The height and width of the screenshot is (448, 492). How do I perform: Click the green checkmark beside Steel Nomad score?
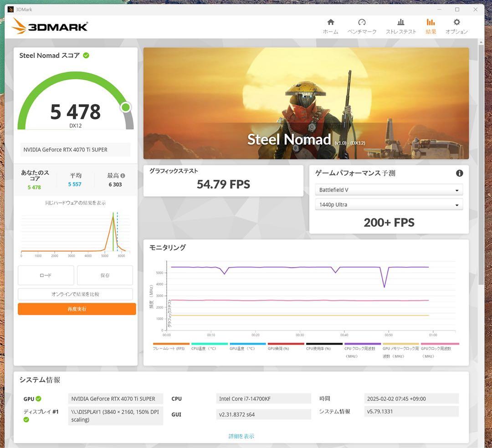point(87,55)
